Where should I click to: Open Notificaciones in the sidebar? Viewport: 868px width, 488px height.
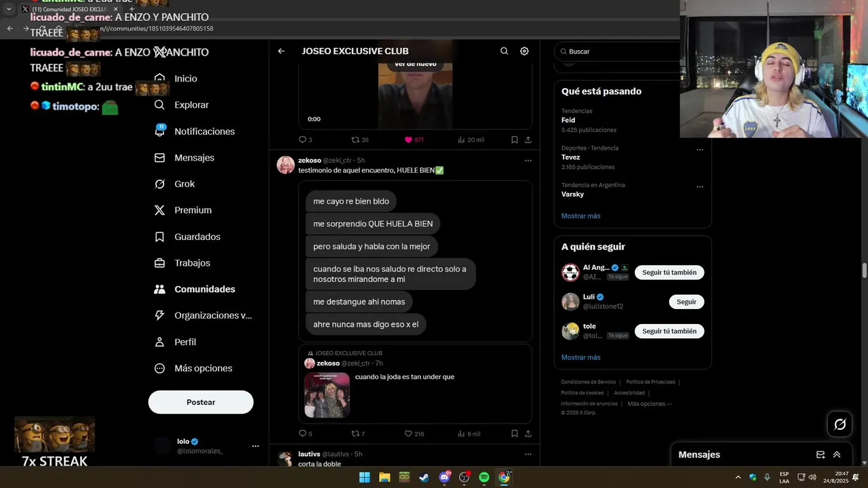(x=195, y=131)
